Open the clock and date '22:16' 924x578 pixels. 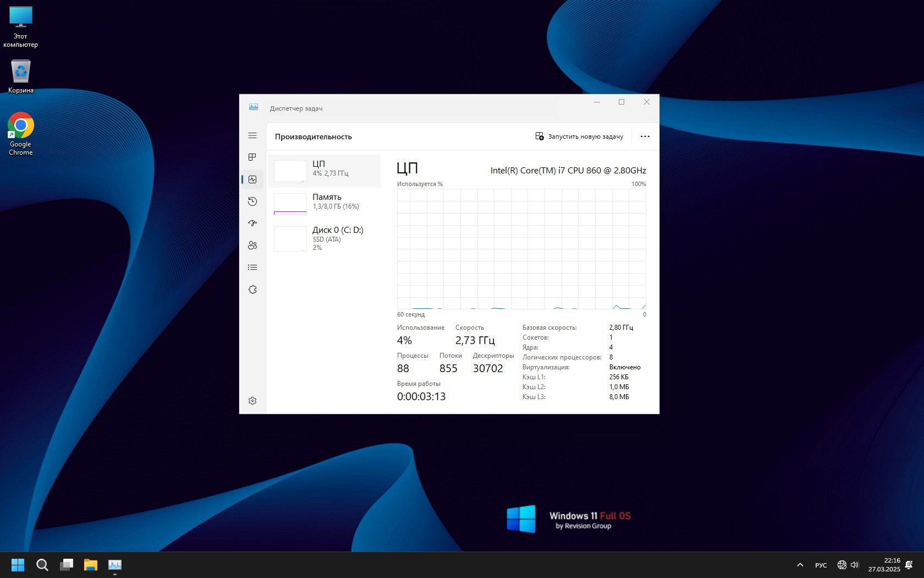click(884, 565)
